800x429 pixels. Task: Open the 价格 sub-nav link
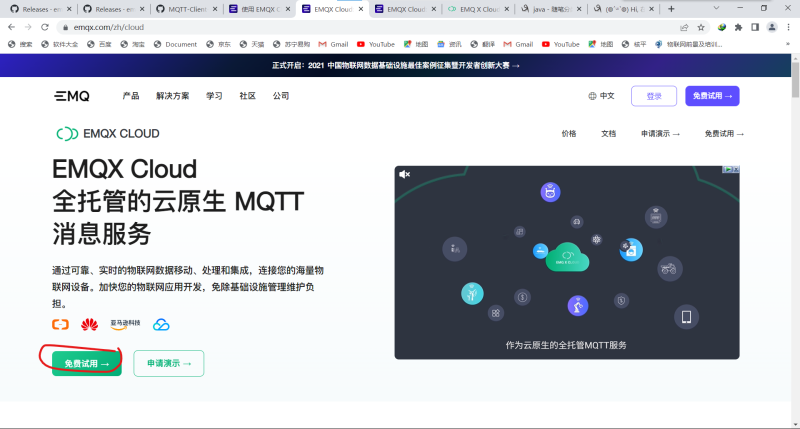tap(569, 134)
